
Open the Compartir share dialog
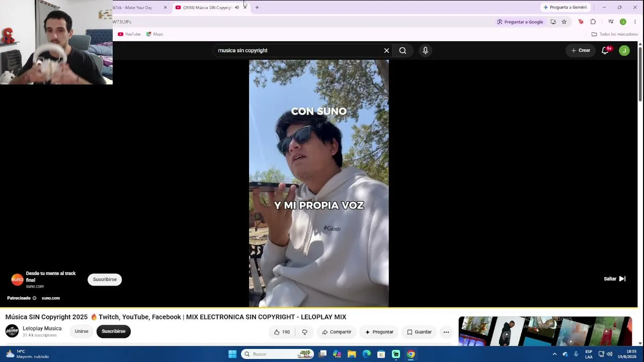click(337, 332)
